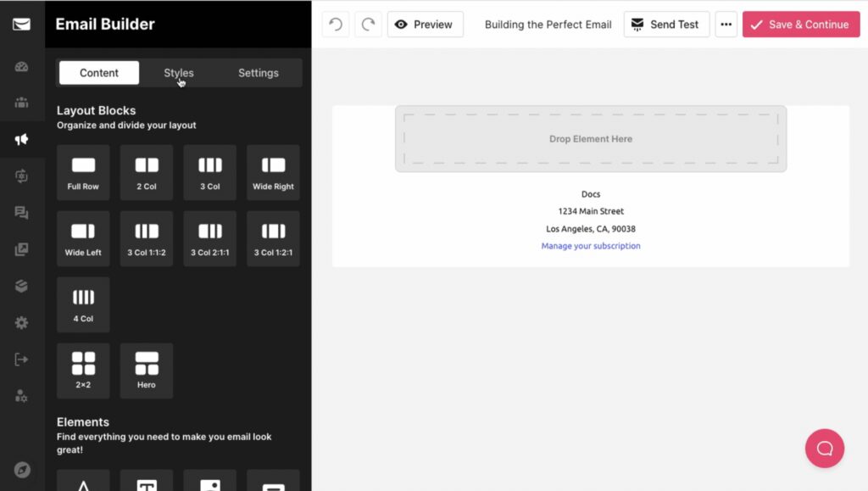
Task: Open the Preview with eye icon
Action: click(425, 25)
